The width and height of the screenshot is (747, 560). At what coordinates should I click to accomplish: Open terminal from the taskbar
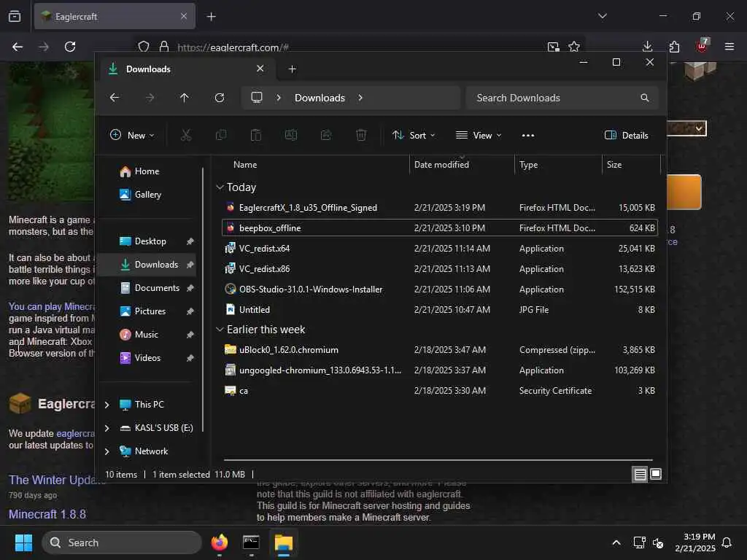click(x=251, y=542)
